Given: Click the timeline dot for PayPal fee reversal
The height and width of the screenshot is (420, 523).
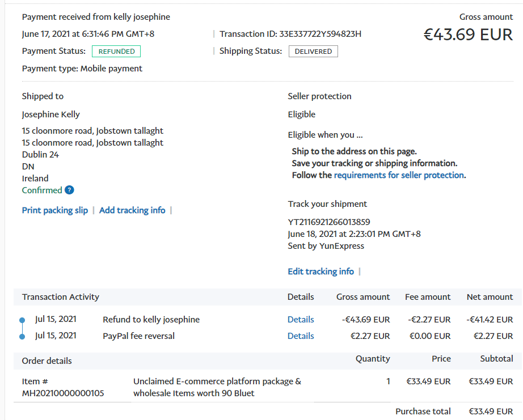Looking at the screenshot, I should click(x=22, y=337).
